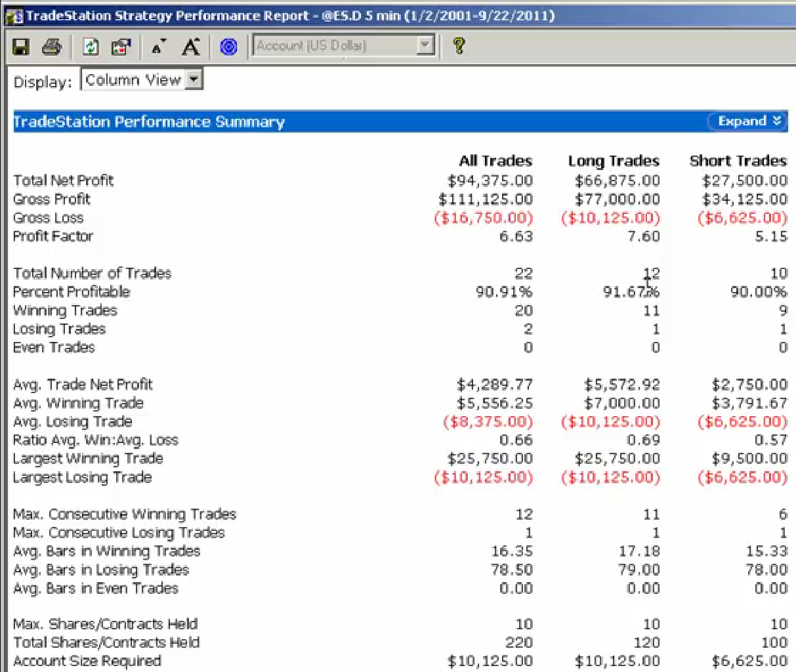Click the Percent Profitable row label
796x672 pixels.
point(72,291)
